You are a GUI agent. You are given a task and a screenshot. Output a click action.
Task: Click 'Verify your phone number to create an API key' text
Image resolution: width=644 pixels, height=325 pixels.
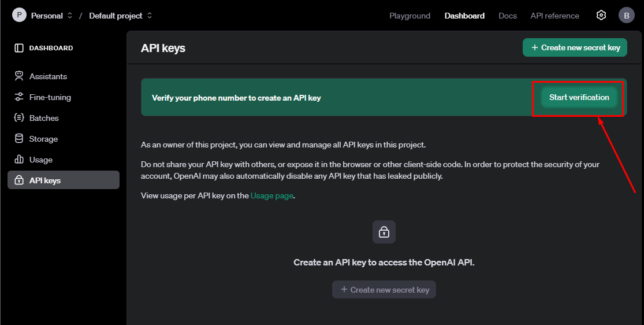point(236,98)
